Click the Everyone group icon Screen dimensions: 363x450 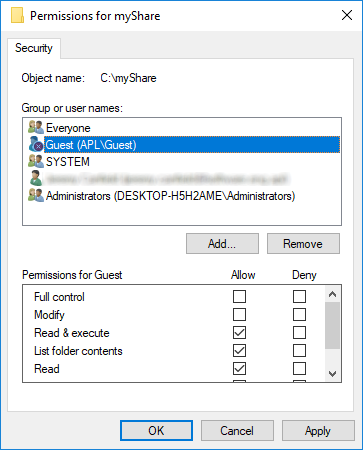point(36,127)
